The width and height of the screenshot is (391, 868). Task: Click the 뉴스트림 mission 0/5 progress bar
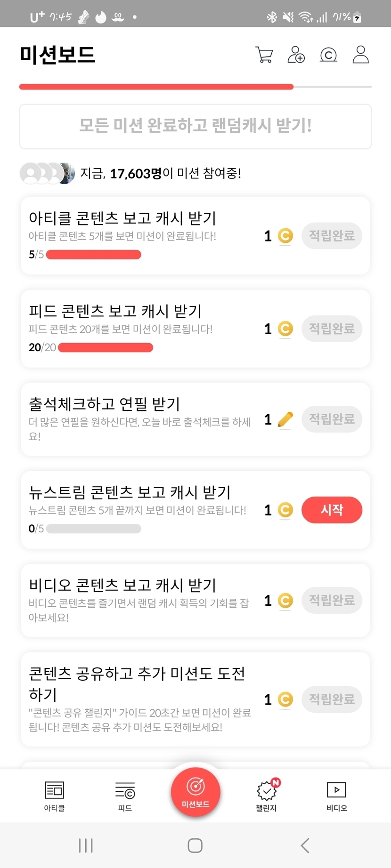pyautogui.click(x=94, y=529)
